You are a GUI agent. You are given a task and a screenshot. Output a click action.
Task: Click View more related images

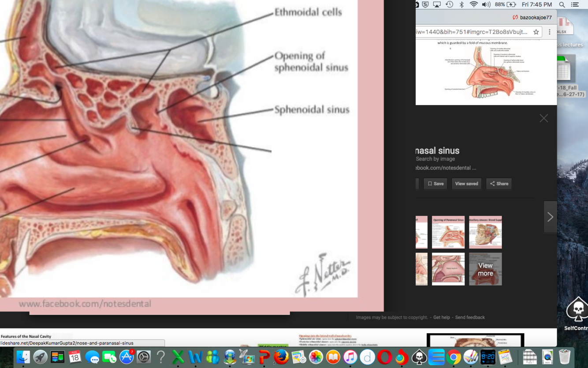(x=485, y=269)
